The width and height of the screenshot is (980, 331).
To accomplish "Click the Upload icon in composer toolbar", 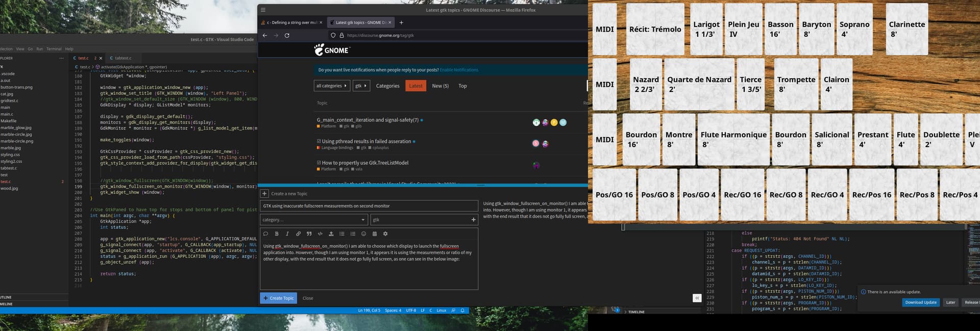I will point(331,234).
